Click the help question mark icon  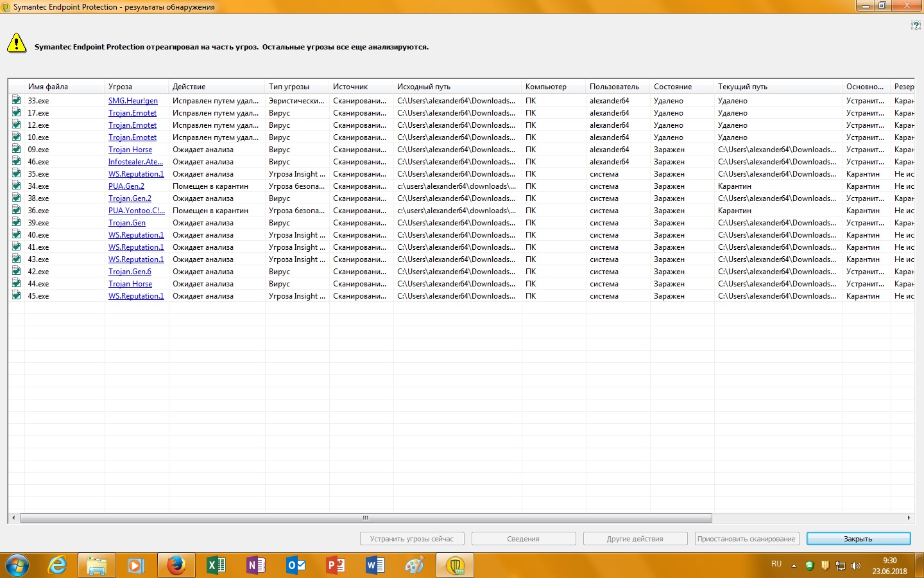point(916,25)
